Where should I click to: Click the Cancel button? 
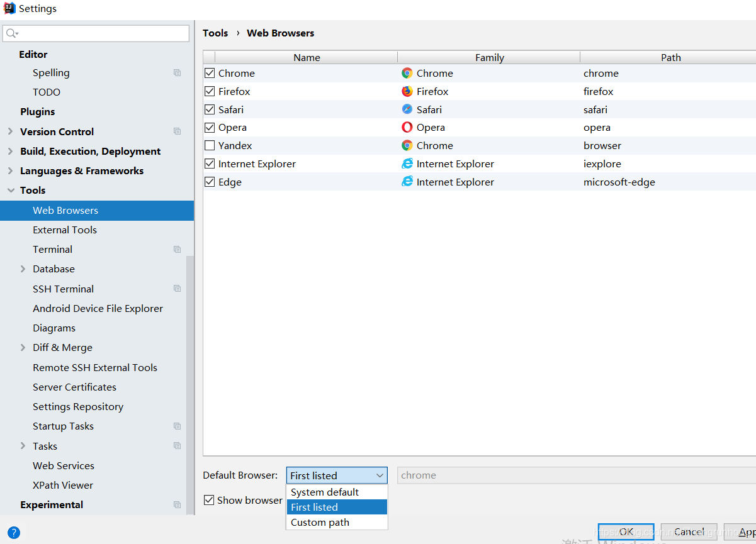tap(689, 532)
